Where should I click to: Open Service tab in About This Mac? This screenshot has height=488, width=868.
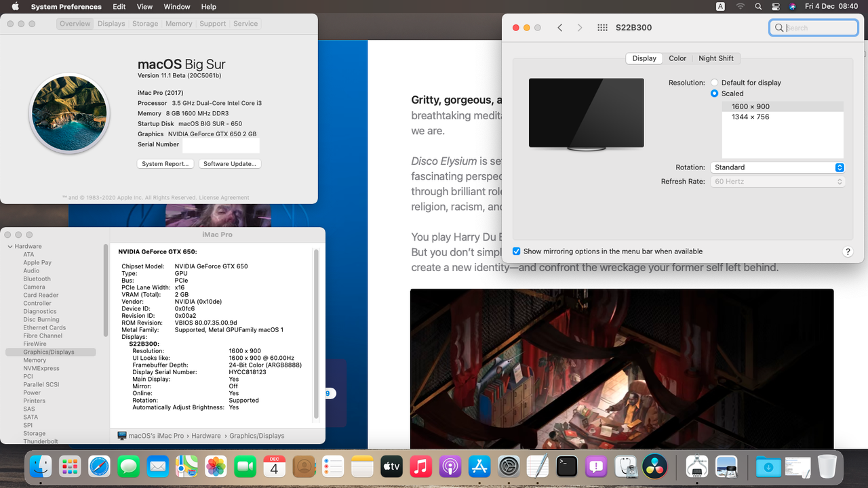pos(245,24)
